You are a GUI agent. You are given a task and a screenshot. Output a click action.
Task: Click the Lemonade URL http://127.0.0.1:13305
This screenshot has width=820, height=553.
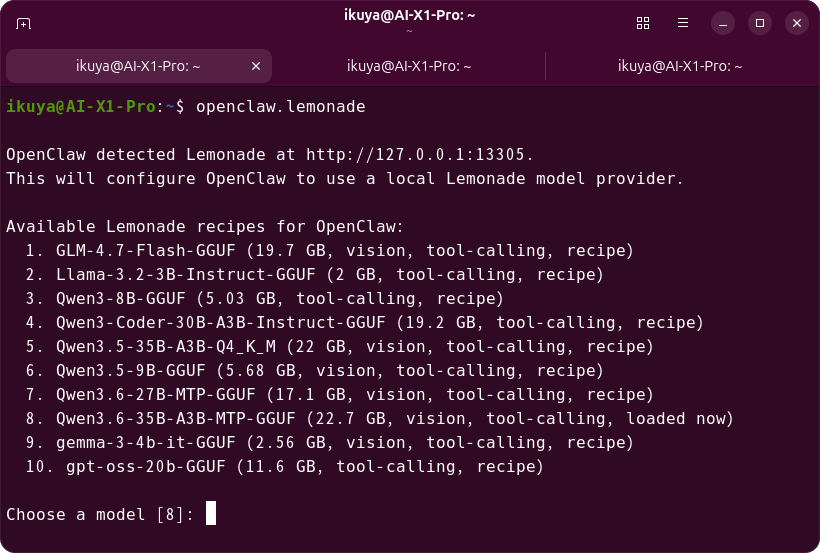(415, 155)
